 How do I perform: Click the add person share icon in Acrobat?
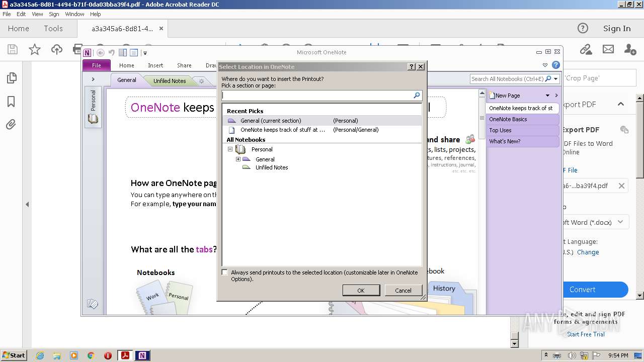coord(630,49)
